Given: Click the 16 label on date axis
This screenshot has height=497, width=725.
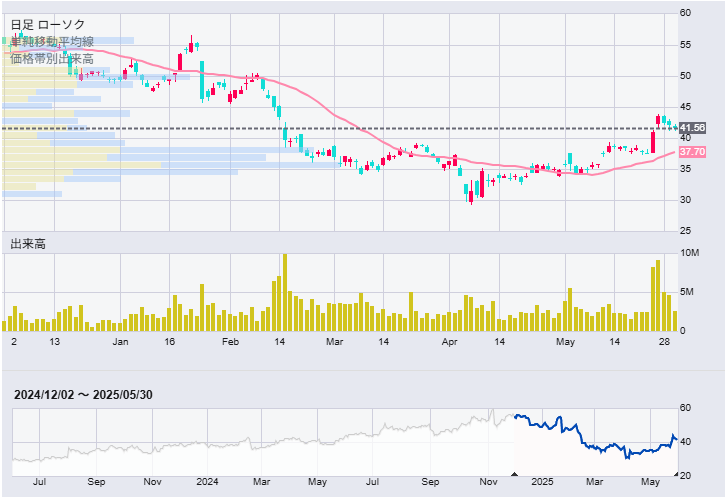Looking at the screenshot, I should 170,342.
